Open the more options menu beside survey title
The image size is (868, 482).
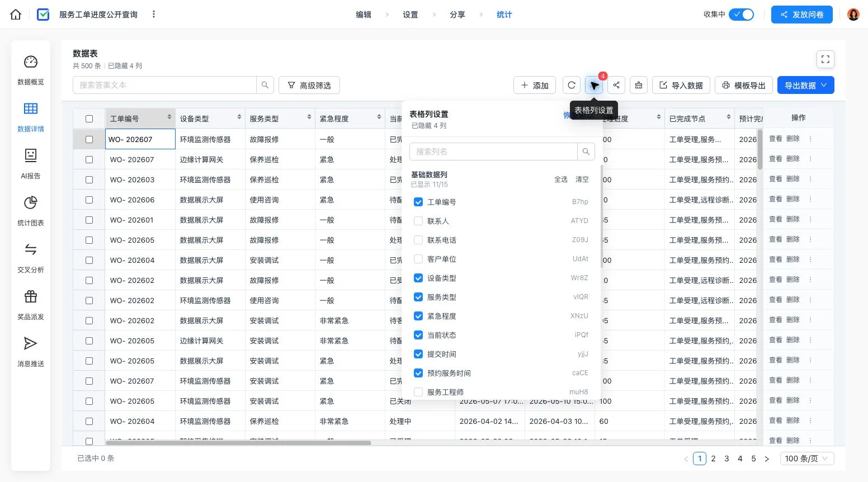[x=154, y=15]
